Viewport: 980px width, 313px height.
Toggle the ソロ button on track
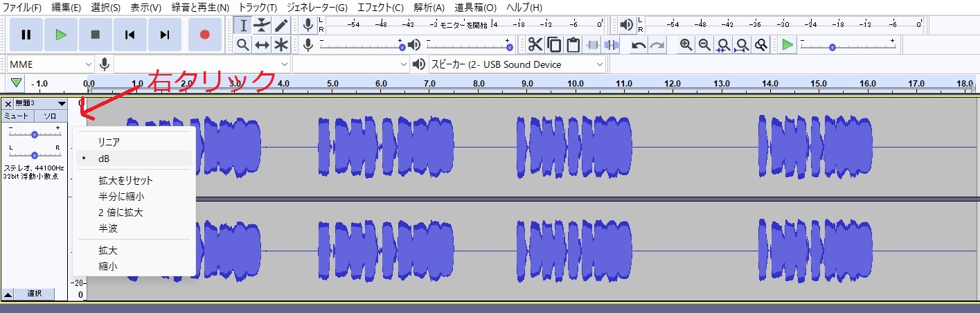pyautogui.click(x=51, y=116)
